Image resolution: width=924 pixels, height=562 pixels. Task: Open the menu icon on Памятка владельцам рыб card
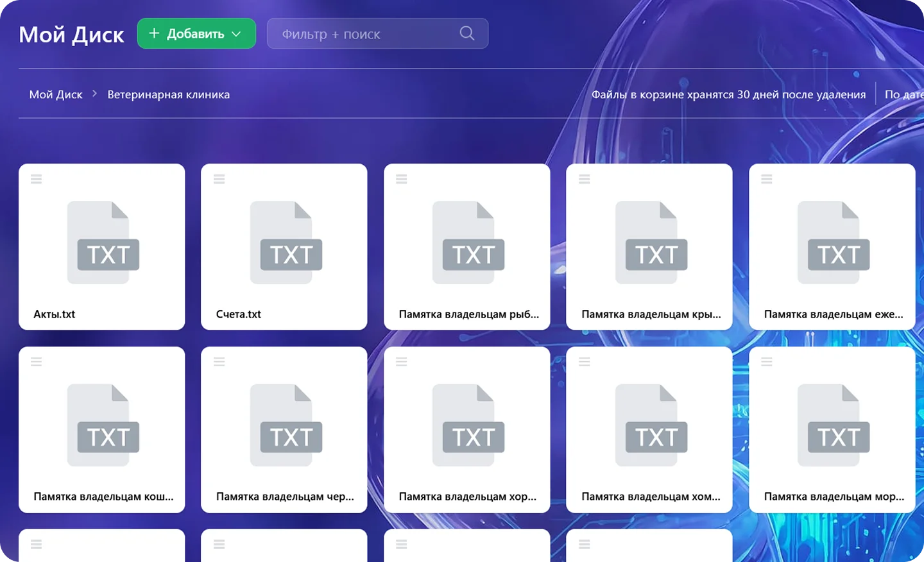(x=402, y=179)
